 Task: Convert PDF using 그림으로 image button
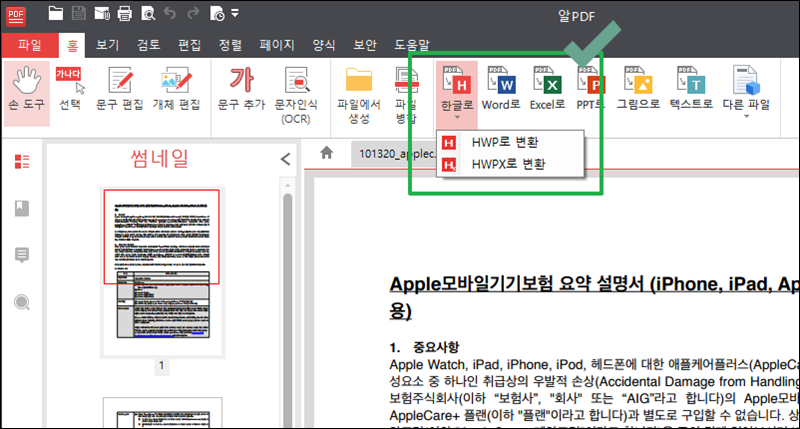tap(638, 89)
